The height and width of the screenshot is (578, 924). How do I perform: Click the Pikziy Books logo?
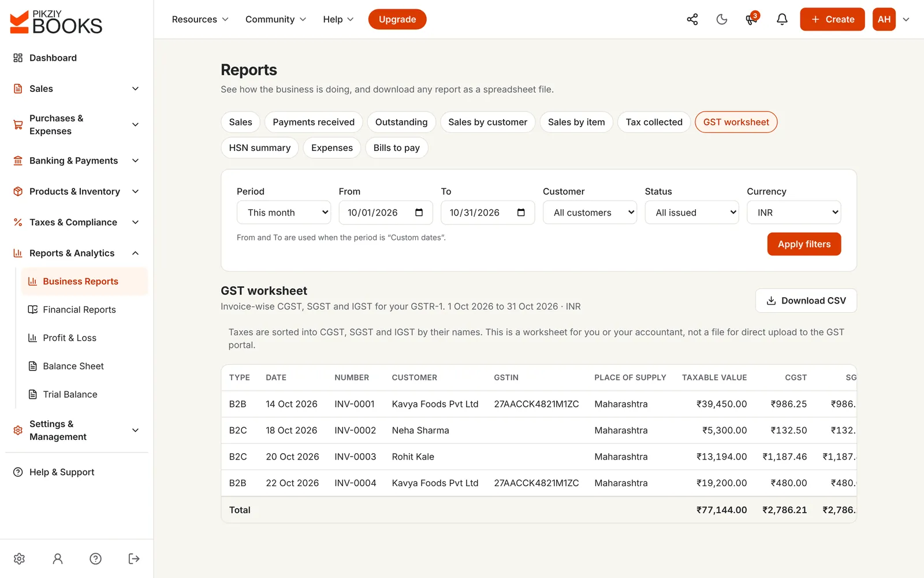coord(56,22)
